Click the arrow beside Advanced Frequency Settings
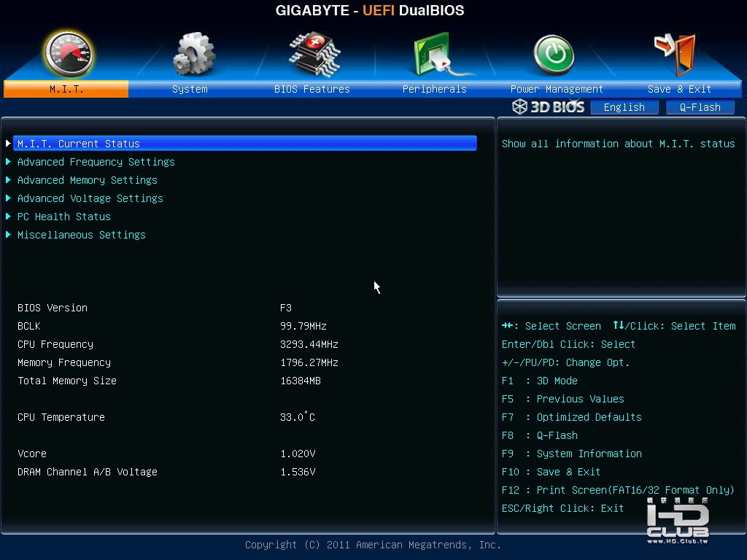Screen dimensions: 747x560 8,162
